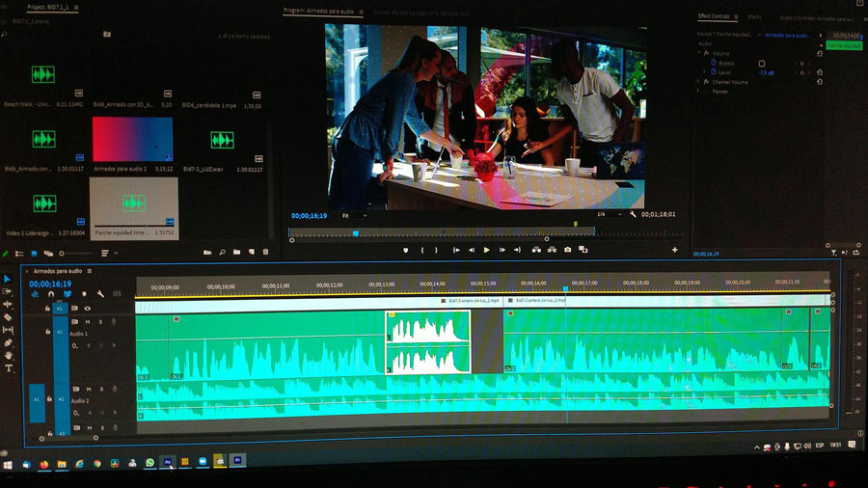Switch Project panel to list view
Image resolution: width=868 pixels, height=488 pixels.
[19, 254]
